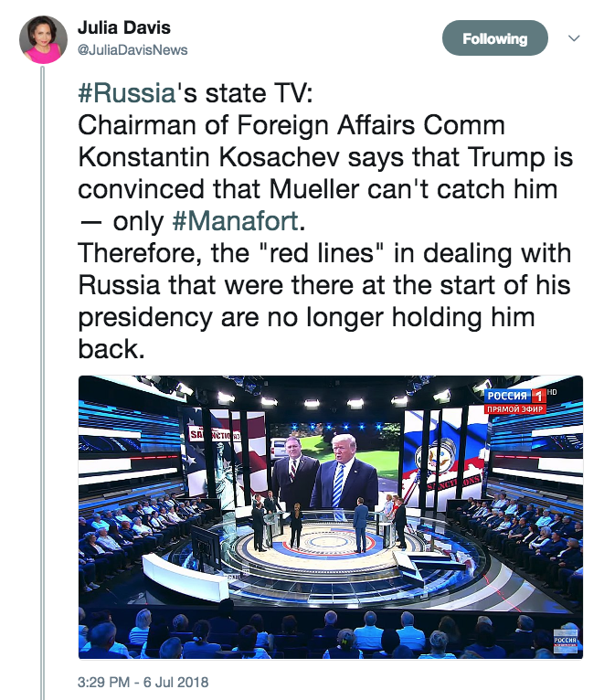Expand the tweet options chevron menu

574,38
